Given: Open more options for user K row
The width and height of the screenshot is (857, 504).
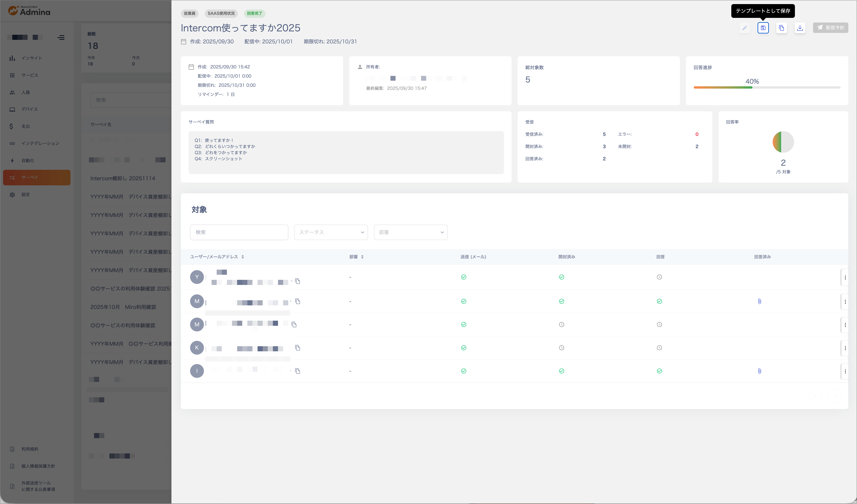Looking at the screenshot, I should [845, 348].
